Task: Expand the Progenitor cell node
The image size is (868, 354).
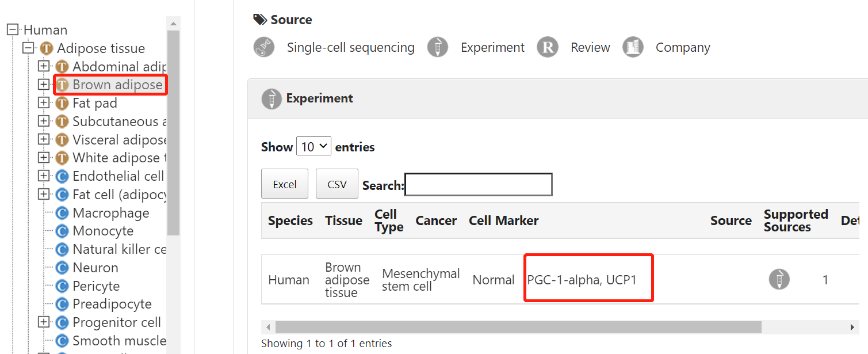Action: click(x=44, y=322)
